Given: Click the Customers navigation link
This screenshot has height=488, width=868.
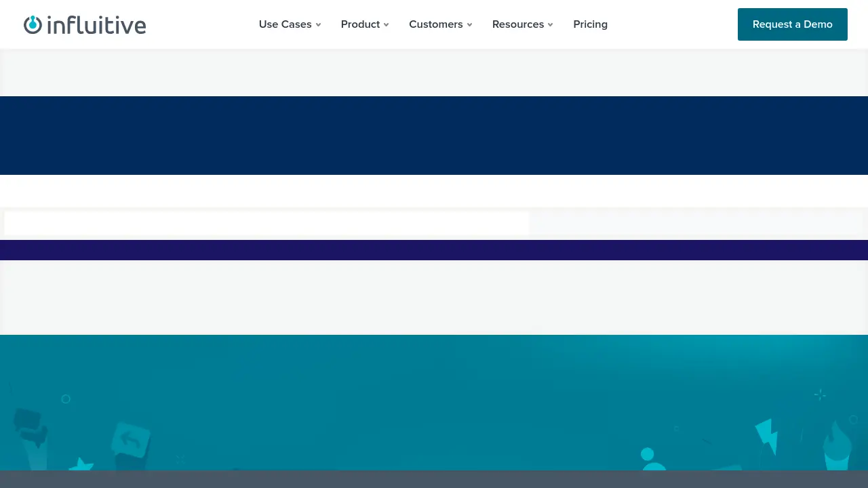Looking at the screenshot, I should (x=436, y=24).
